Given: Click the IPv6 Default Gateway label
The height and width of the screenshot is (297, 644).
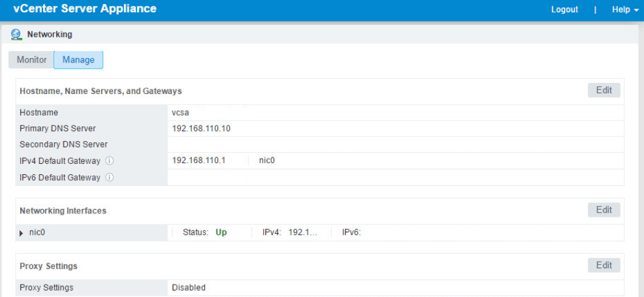Looking at the screenshot, I should [x=60, y=178].
